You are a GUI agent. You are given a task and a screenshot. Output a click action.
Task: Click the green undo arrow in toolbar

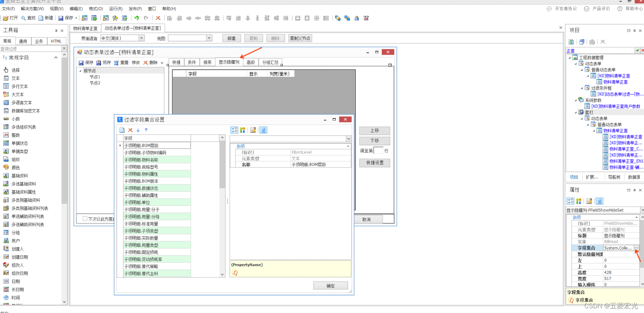[136, 18]
